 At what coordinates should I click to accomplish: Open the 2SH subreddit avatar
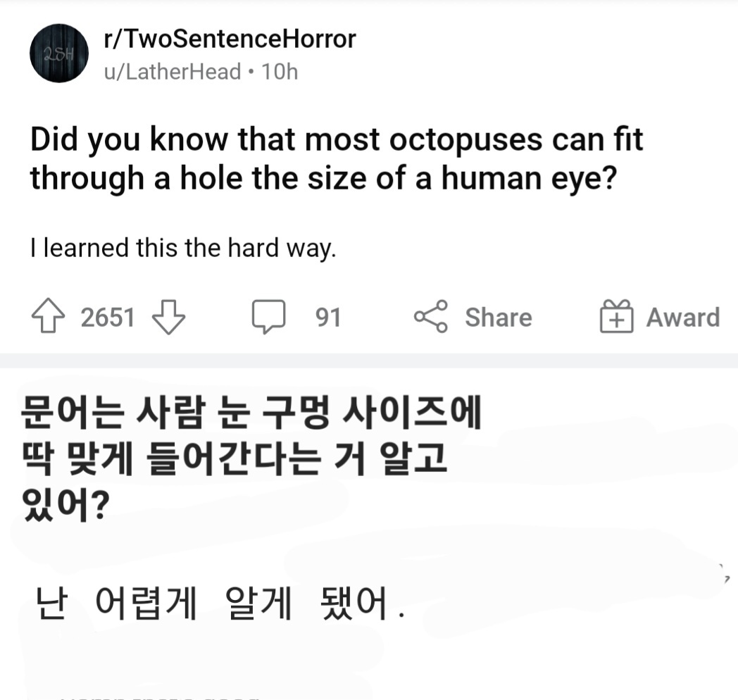click(59, 54)
